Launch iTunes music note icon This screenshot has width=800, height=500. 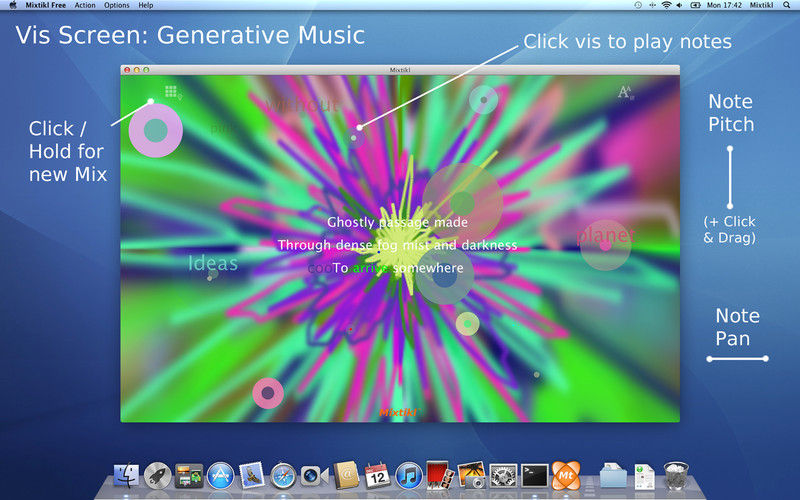pyautogui.click(x=409, y=476)
